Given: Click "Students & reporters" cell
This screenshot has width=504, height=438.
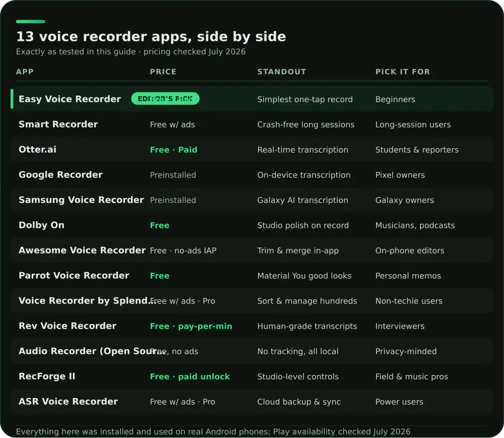Looking at the screenshot, I should (x=417, y=150).
